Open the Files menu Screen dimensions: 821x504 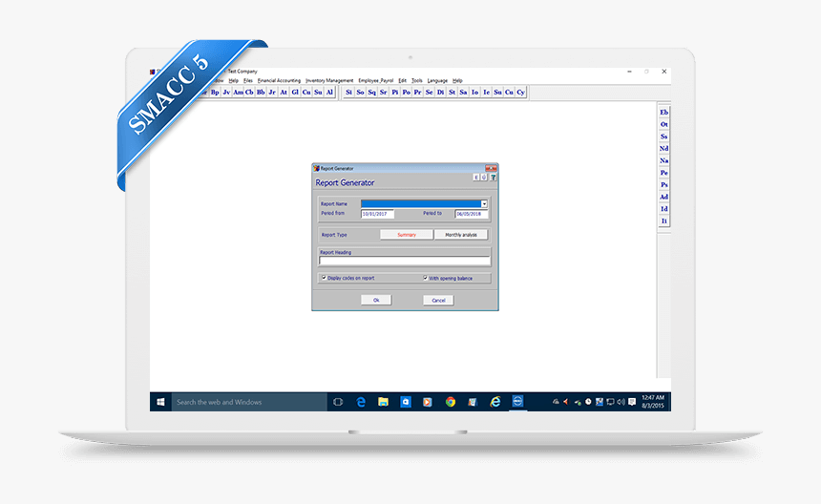248,80
